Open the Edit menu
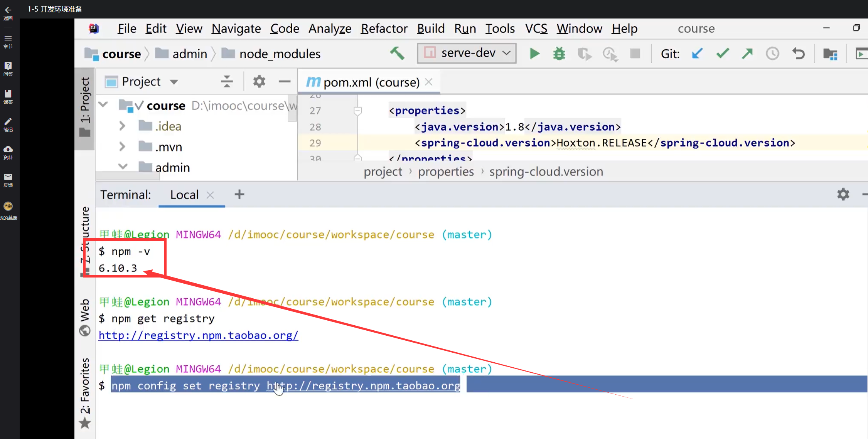Screen dimensions: 868x439 click(x=156, y=29)
